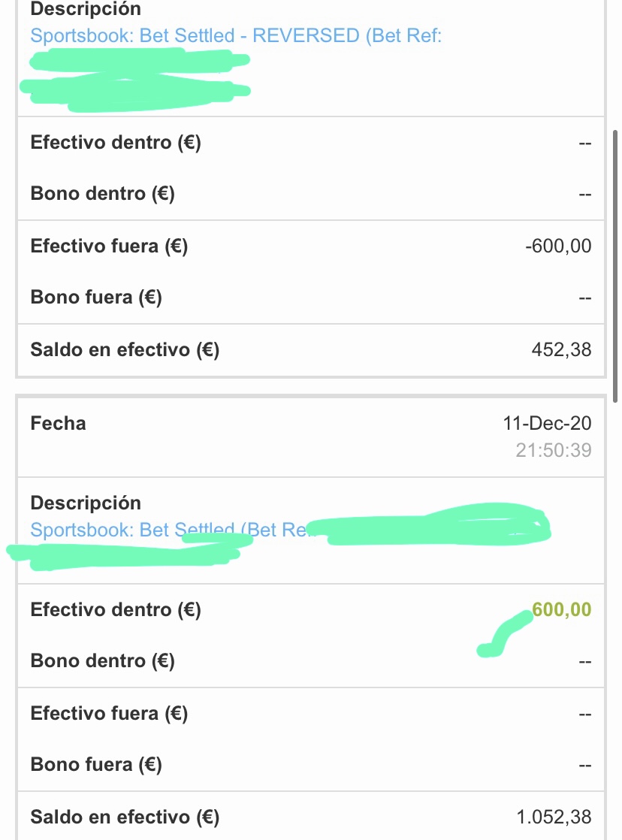Click the vertical scrollbar thumb on the right
Screen dimensions: 622x840
pyautogui.click(x=615, y=265)
